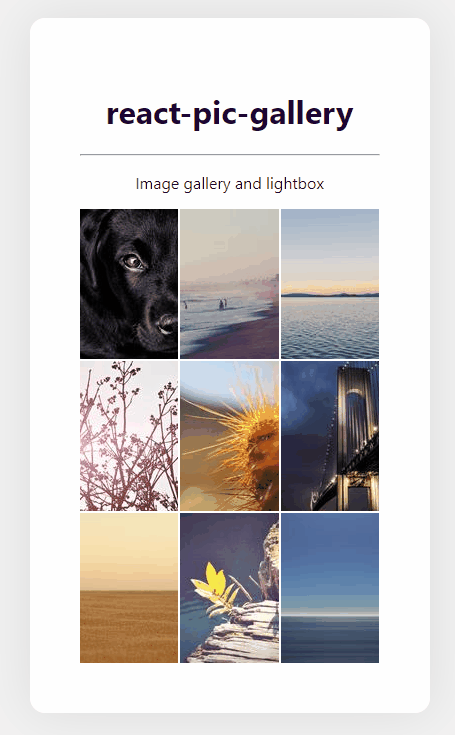Screen dimensions: 455x735
Task: Open the blue ocean horizon photo
Action: tap(330, 588)
